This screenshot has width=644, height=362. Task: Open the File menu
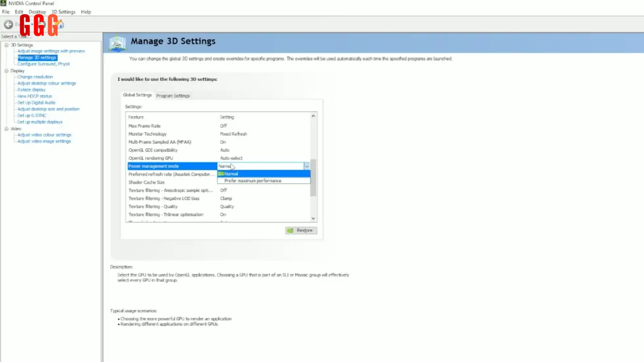(x=6, y=12)
